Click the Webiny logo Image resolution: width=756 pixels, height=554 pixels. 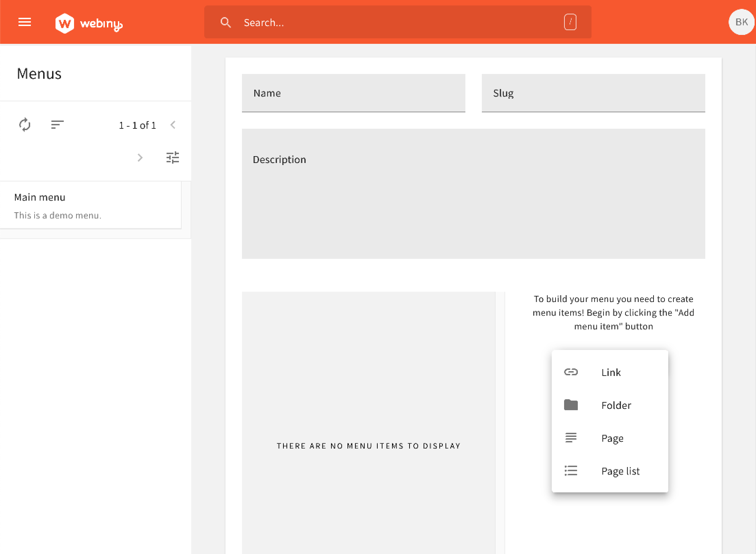(x=89, y=23)
